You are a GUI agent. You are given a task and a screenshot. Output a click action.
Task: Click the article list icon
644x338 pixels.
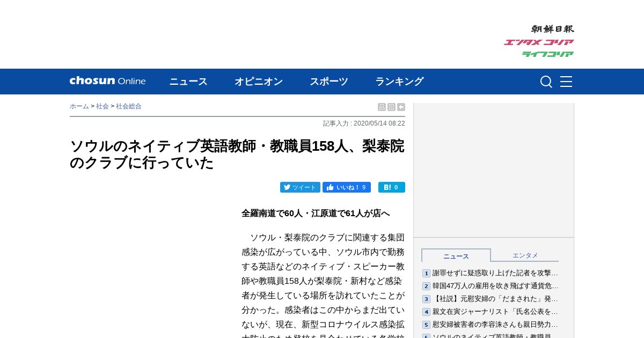(391, 107)
